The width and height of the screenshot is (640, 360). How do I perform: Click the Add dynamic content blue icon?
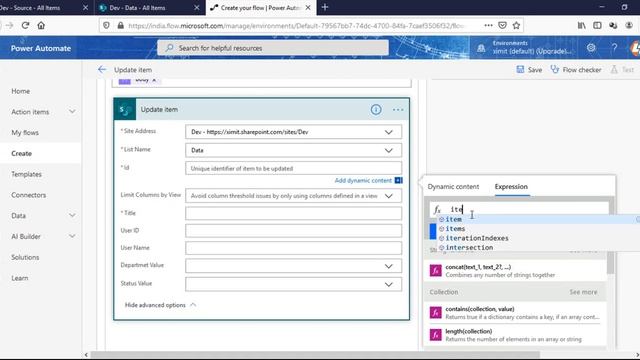(x=398, y=180)
